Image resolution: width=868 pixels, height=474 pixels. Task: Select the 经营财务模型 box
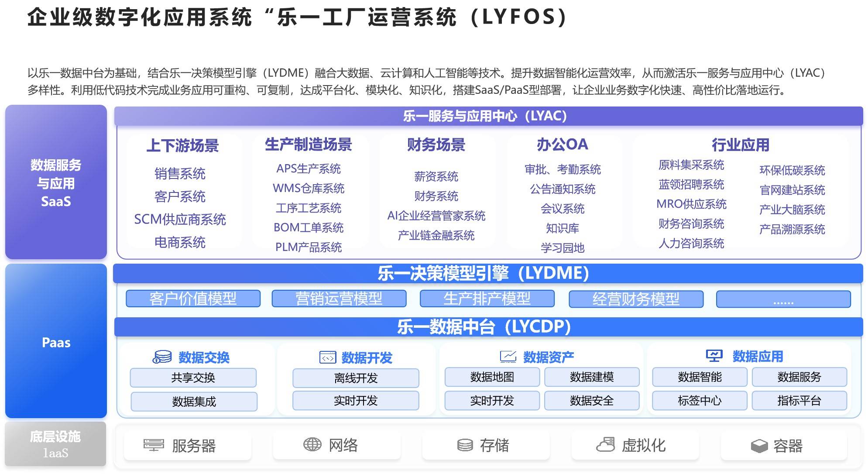[636, 299]
